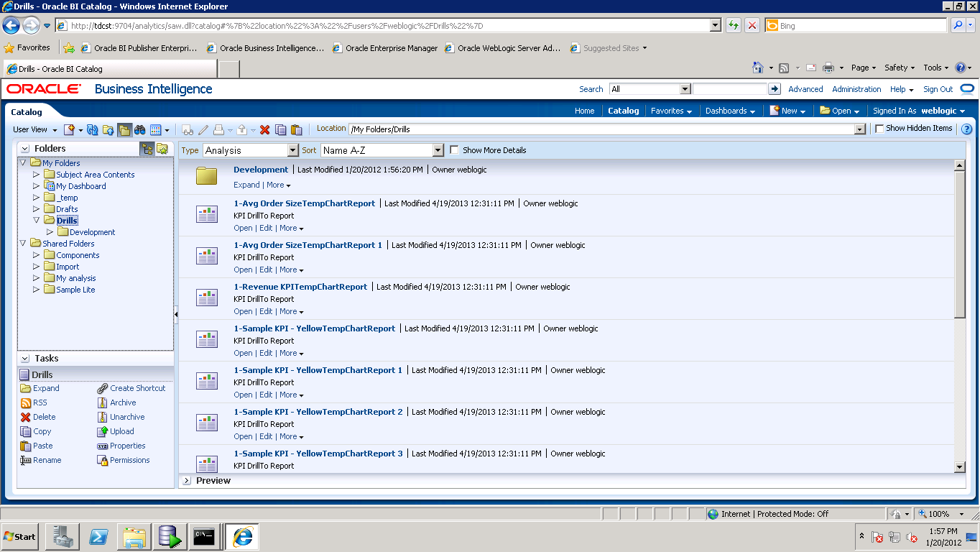Open the command prompt from the taskbar
980x552 pixels.
pyautogui.click(x=204, y=537)
